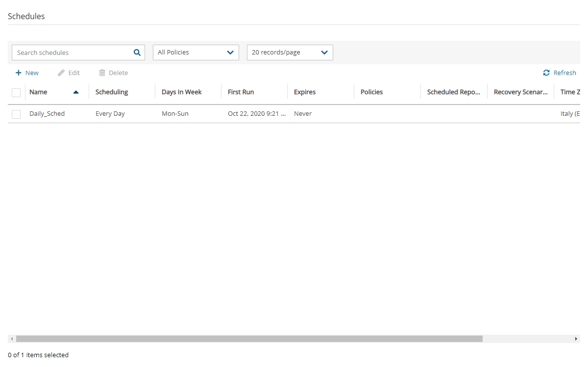Sort by Days In Week column header
Image resolution: width=588 pixels, height=367 pixels.
[x=182, y=92]
